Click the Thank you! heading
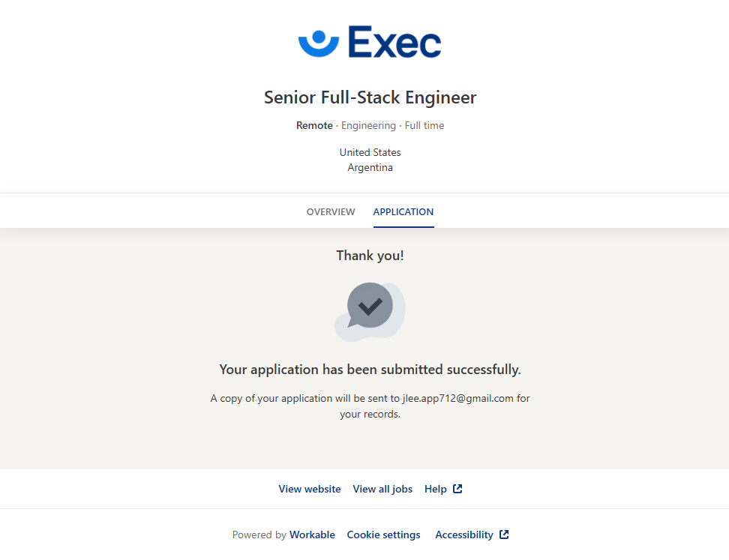Screen dimensions: 729x560 [370, 256]
